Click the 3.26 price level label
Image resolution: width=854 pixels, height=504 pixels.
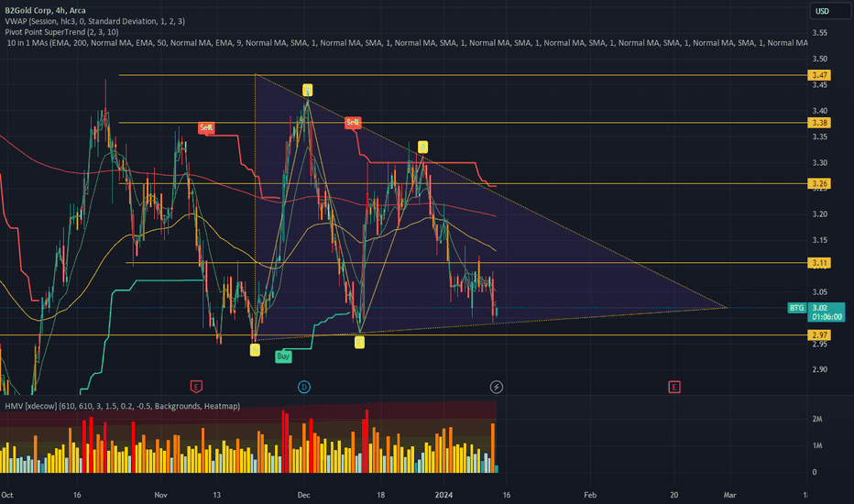[x=819, y=183]
